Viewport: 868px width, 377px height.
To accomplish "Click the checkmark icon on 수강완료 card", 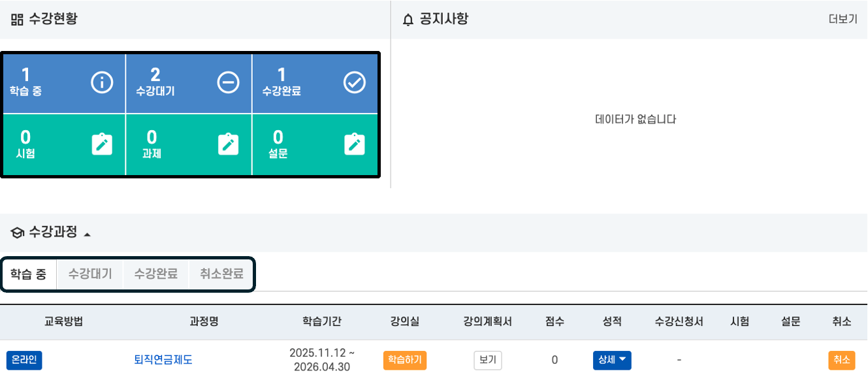I will tap(353, 82).
